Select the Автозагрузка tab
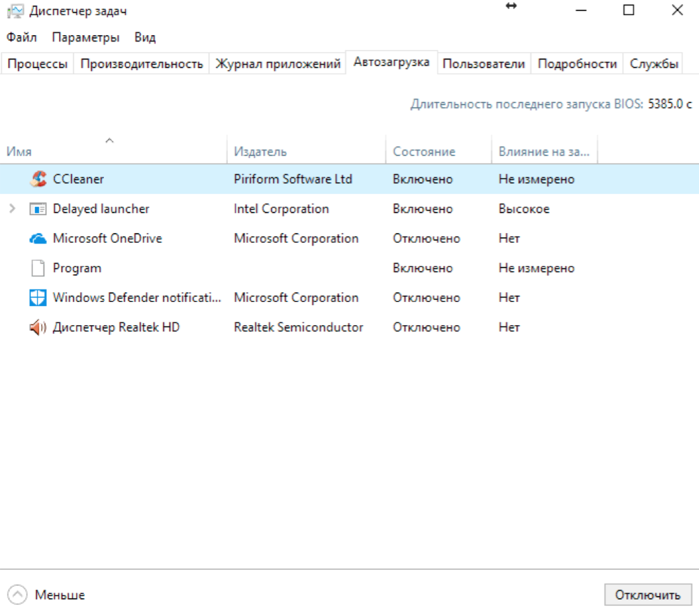Viewport: 699px width, 616px height. 391,63
